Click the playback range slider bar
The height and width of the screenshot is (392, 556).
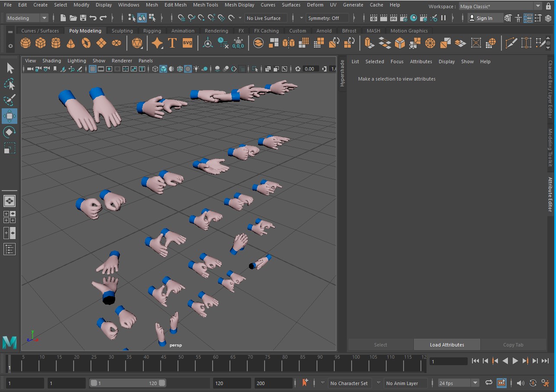click(x=127, y=383)
